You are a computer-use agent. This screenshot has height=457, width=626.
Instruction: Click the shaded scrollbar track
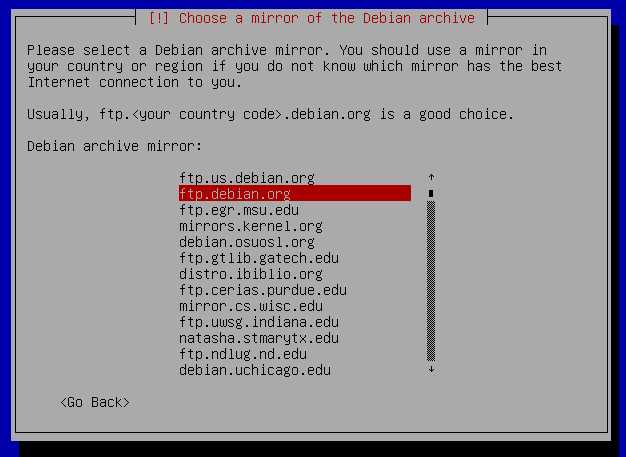(x=431, y=281)
